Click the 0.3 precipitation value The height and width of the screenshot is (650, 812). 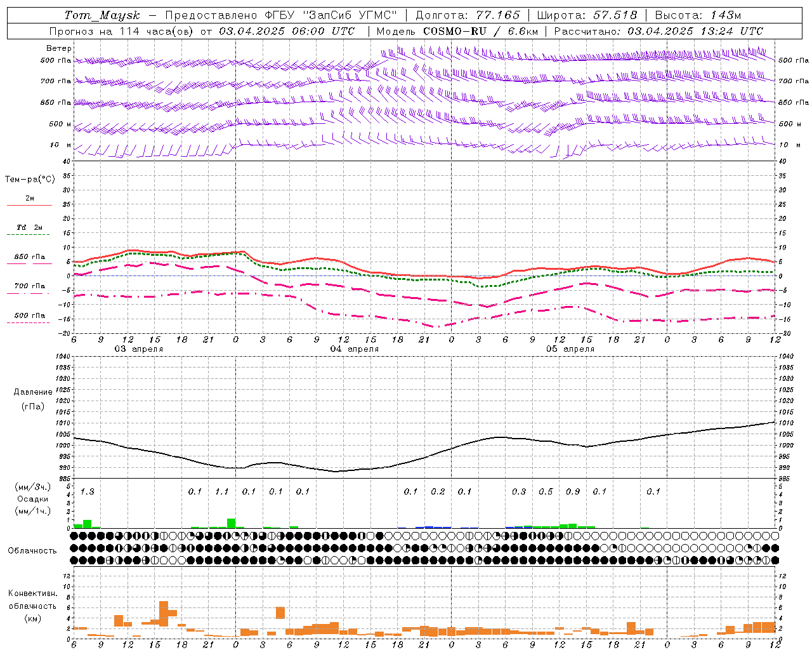pos(518,491)
